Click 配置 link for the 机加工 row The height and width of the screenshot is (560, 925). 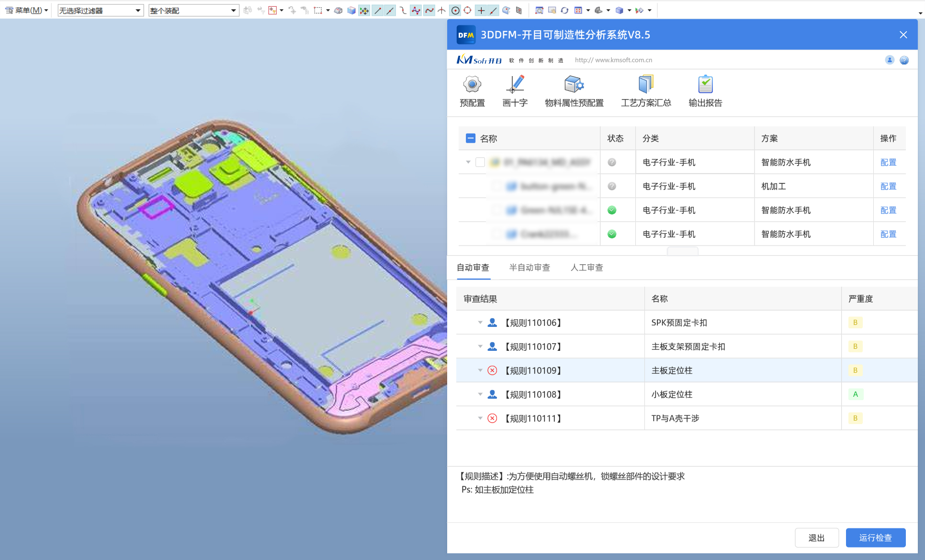tap(888, 186)
